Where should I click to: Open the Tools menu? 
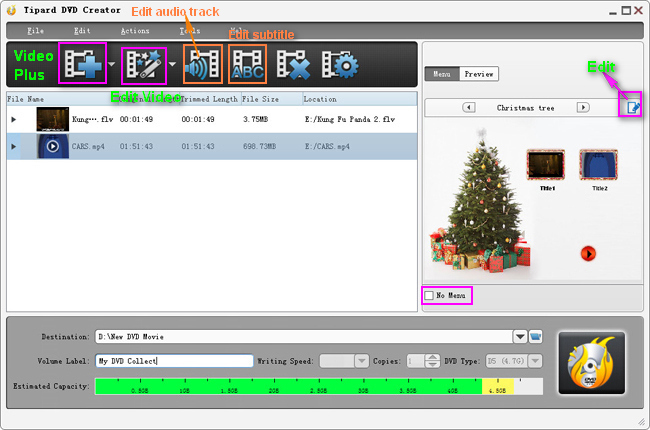click(190, 31)
